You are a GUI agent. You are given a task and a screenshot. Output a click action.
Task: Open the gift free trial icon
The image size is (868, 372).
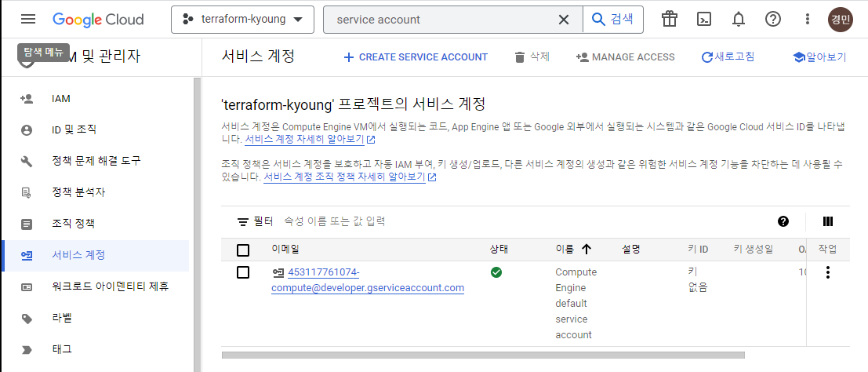tap(670, 20)
